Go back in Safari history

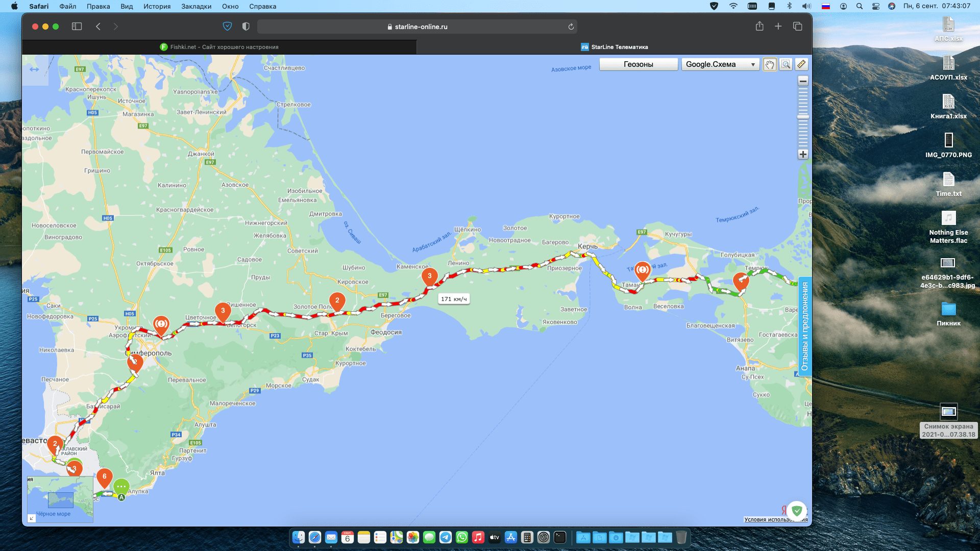[98, 27]
